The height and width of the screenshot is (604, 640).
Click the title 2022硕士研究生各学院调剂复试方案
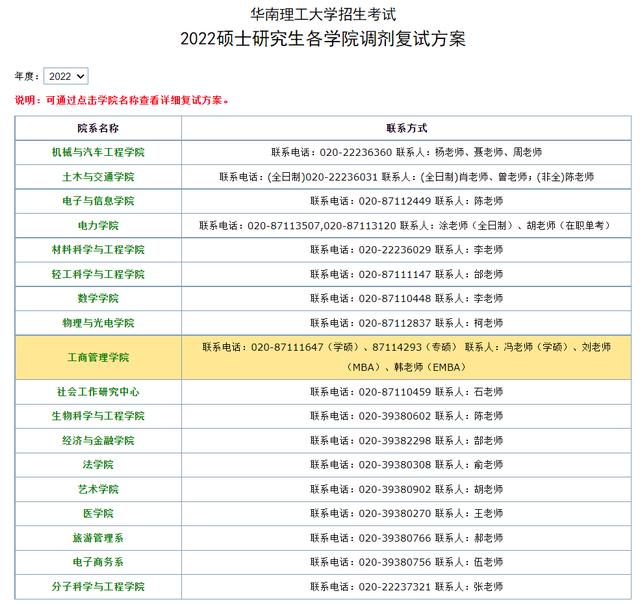323,39
